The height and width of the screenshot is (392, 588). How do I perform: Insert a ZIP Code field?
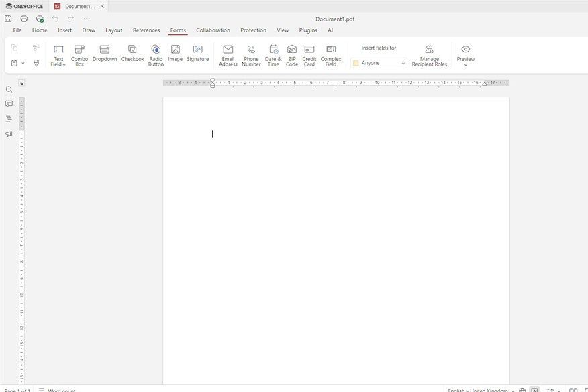point(292,56)
